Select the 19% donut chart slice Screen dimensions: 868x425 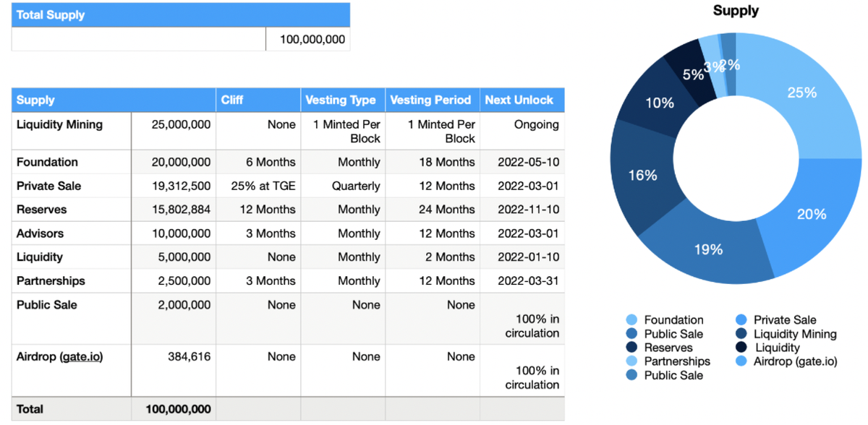coord(708,249)
